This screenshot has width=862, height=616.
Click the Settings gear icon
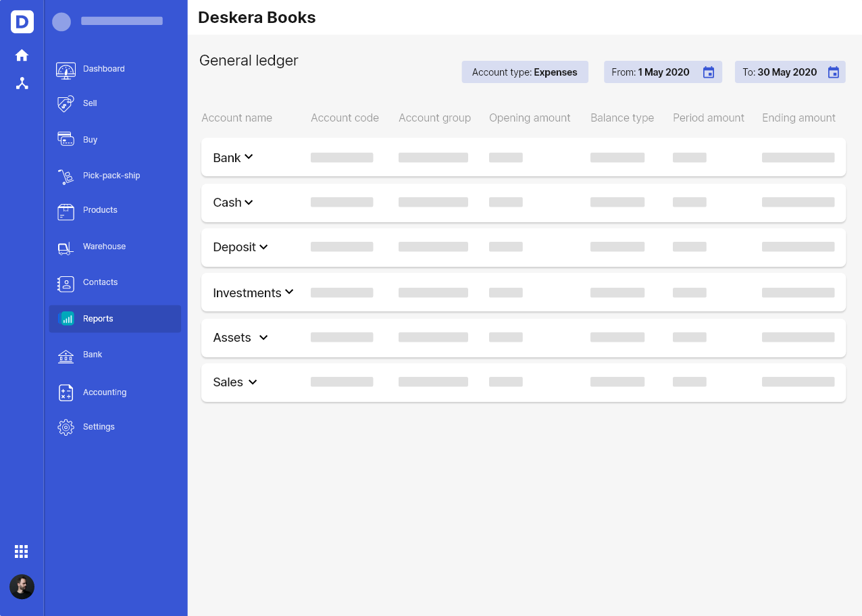pos(66,427)
